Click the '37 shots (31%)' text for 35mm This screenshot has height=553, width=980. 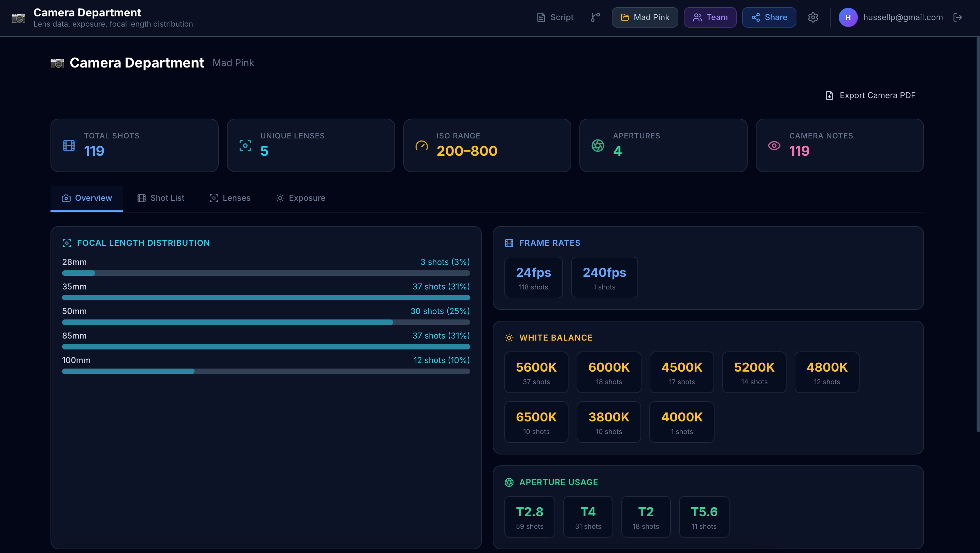[x=441, y=287]
